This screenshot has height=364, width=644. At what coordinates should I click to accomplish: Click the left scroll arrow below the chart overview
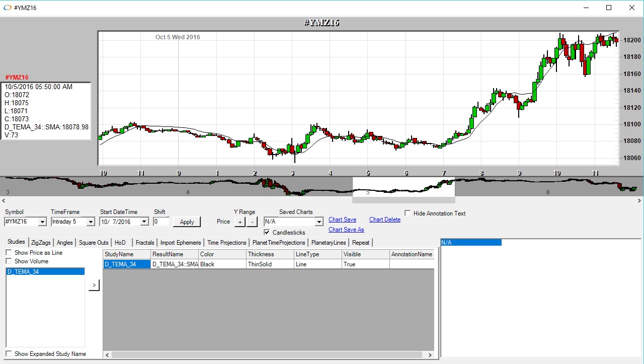click(3, 200)
